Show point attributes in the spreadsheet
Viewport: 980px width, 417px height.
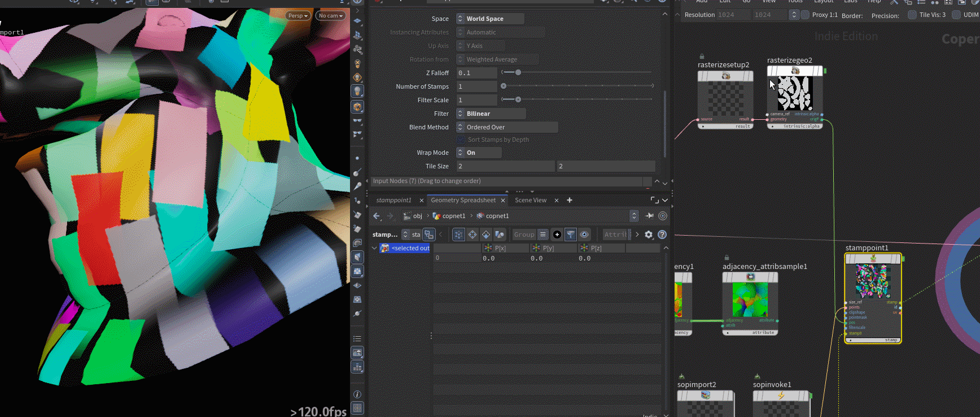pos(459,234)
